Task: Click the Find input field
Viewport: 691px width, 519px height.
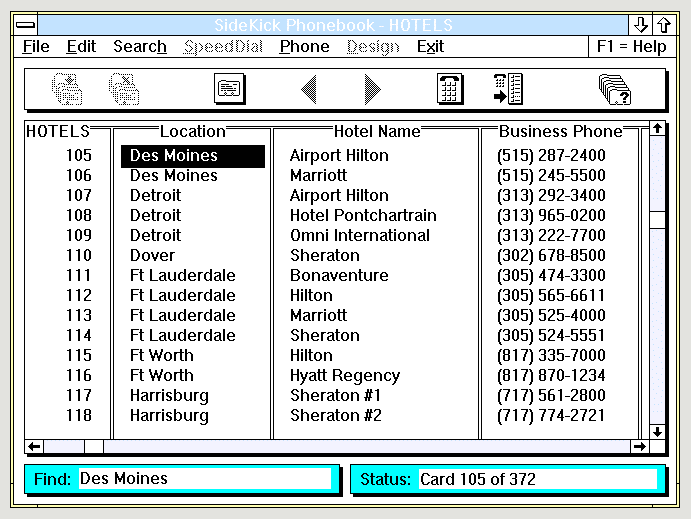Action: pyautogui.click(x=205, y=478)
